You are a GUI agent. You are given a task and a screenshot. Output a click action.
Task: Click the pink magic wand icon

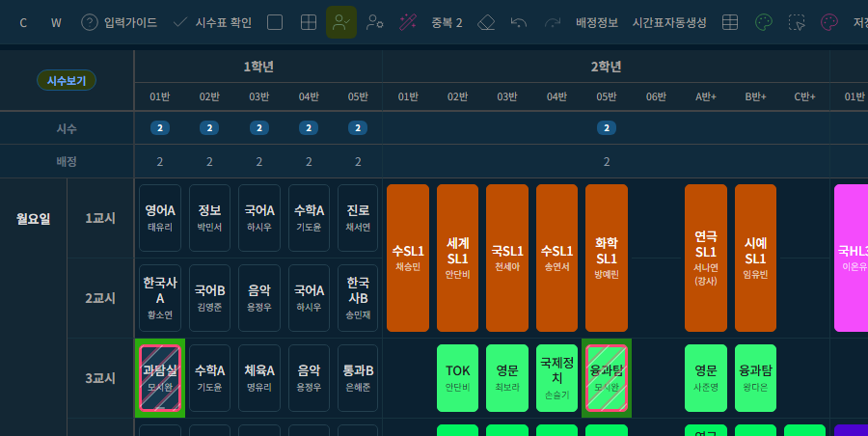[407, 22]
